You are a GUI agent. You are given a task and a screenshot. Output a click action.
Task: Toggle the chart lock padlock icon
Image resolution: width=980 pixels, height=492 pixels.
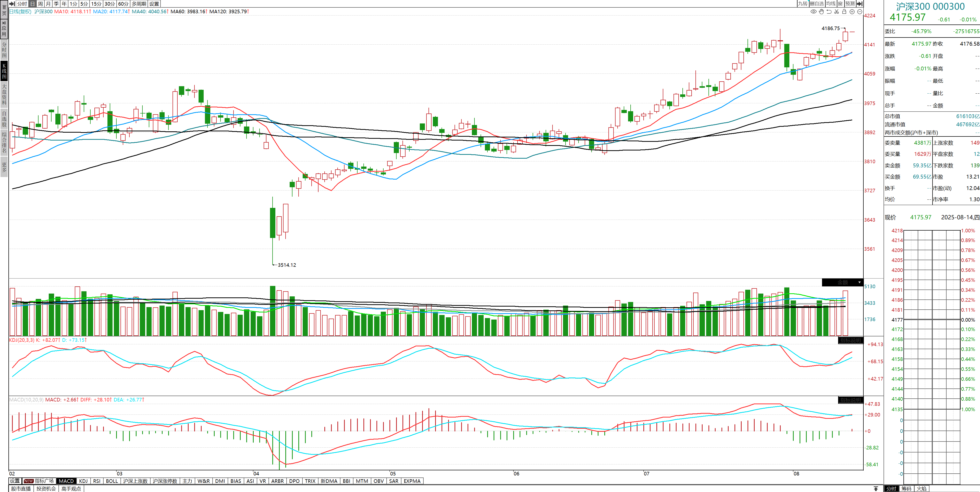[844, 11]
